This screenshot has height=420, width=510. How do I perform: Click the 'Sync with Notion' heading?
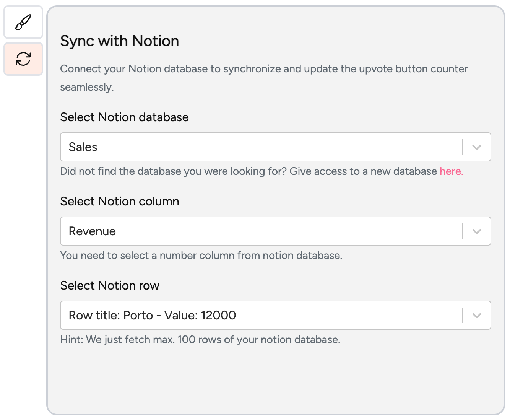point(120,41)
